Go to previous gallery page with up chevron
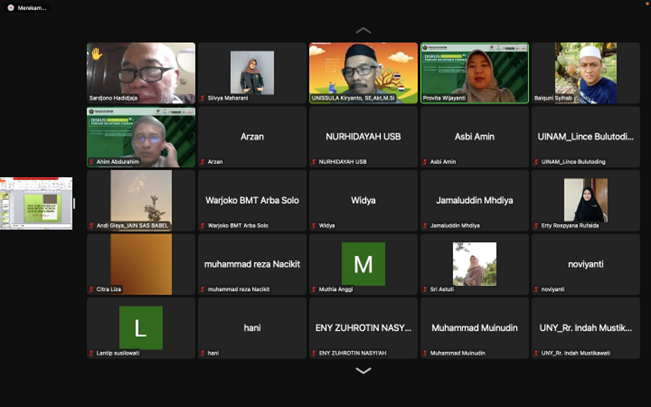This screenshot has height=407, width=651. (363, 30)
